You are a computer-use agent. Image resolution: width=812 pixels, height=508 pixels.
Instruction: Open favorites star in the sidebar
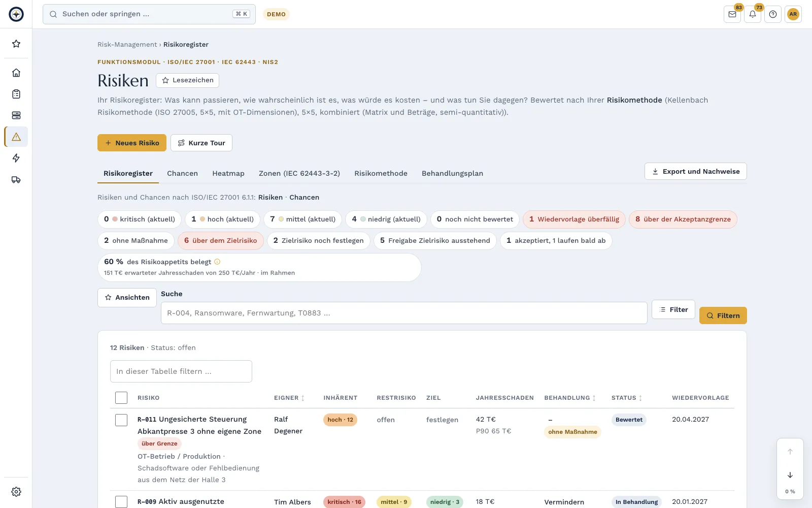pyautogui.click(x=16, y=44)
